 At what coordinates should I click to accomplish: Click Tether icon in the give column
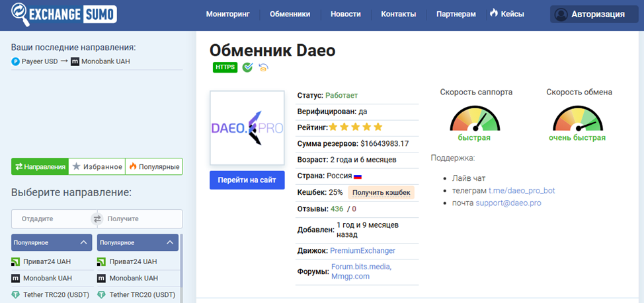pos(16,294)
